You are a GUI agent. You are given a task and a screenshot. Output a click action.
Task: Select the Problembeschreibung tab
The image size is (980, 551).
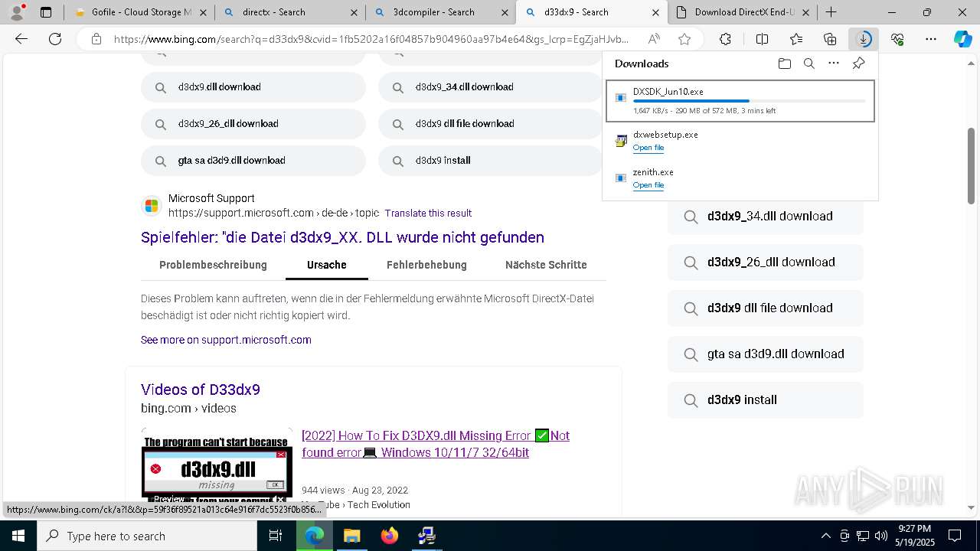(213, 265)
